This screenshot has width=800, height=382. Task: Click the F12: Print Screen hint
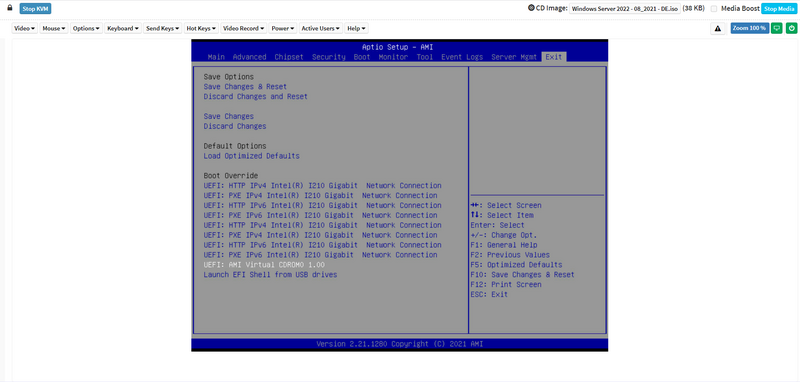[506, 285]
